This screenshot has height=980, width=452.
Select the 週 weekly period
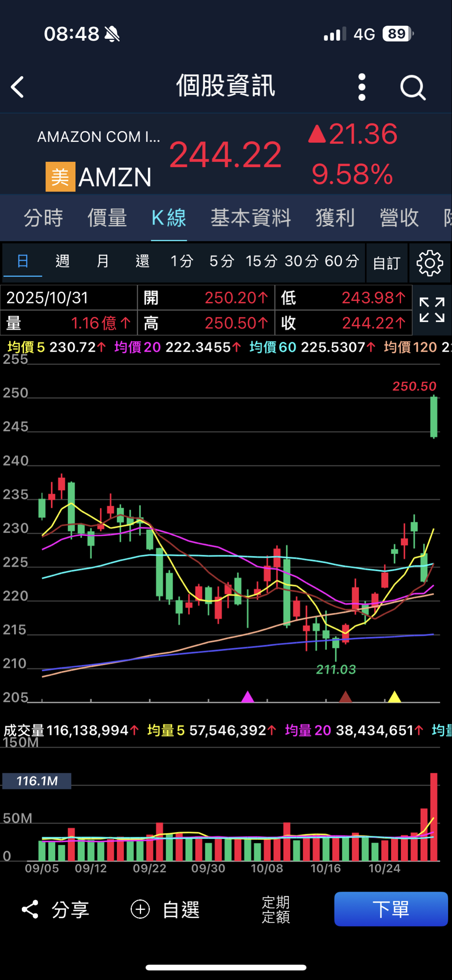(62, 261)
